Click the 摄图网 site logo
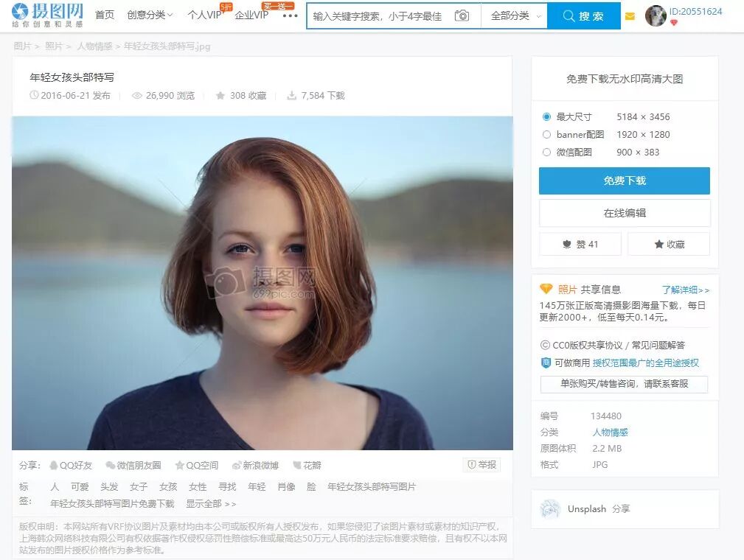Viewport: 744px width, 560px height. coord(47,15)
